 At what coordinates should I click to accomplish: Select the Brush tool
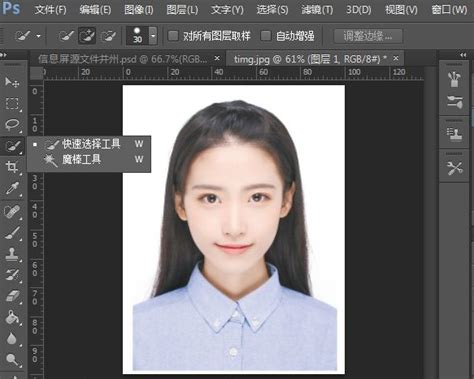(12, 233)
